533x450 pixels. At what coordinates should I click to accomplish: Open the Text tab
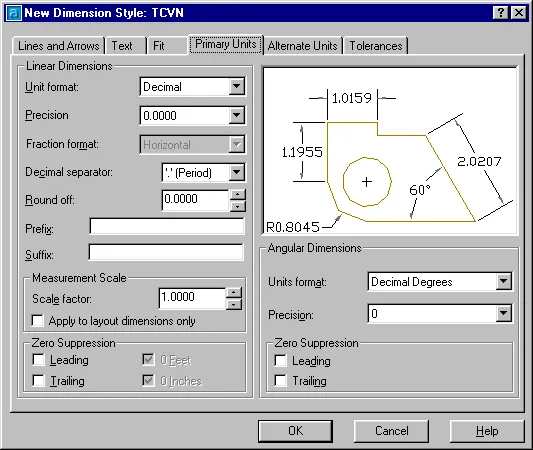(x=125, y=46)
